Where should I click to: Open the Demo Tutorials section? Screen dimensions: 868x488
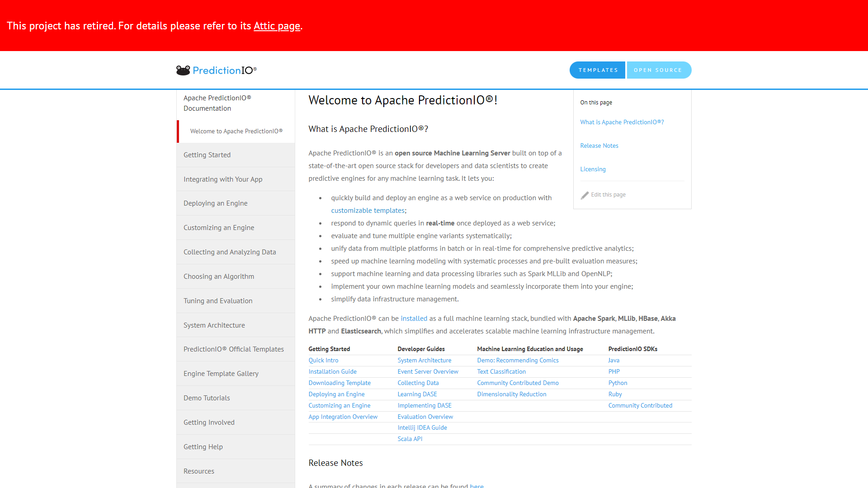click(207, 398)
